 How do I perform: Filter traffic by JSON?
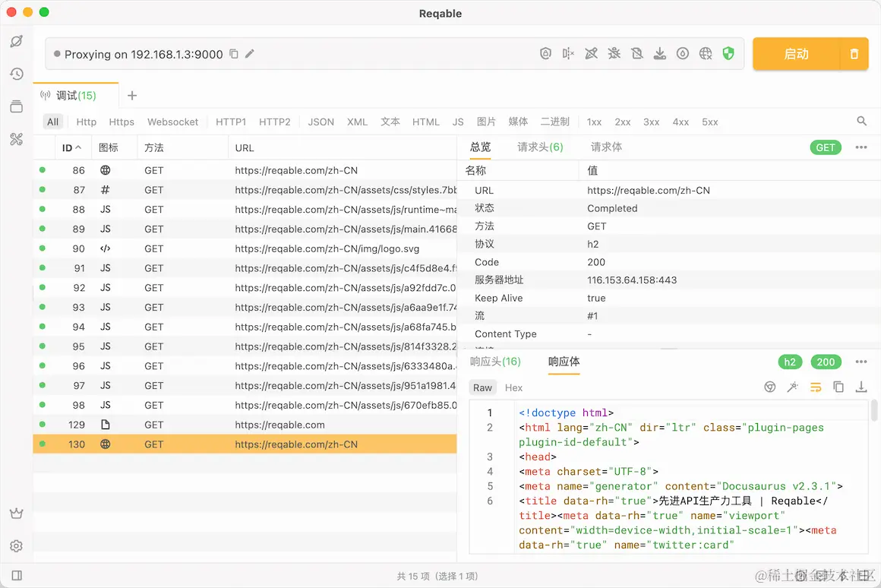point(321,122)
